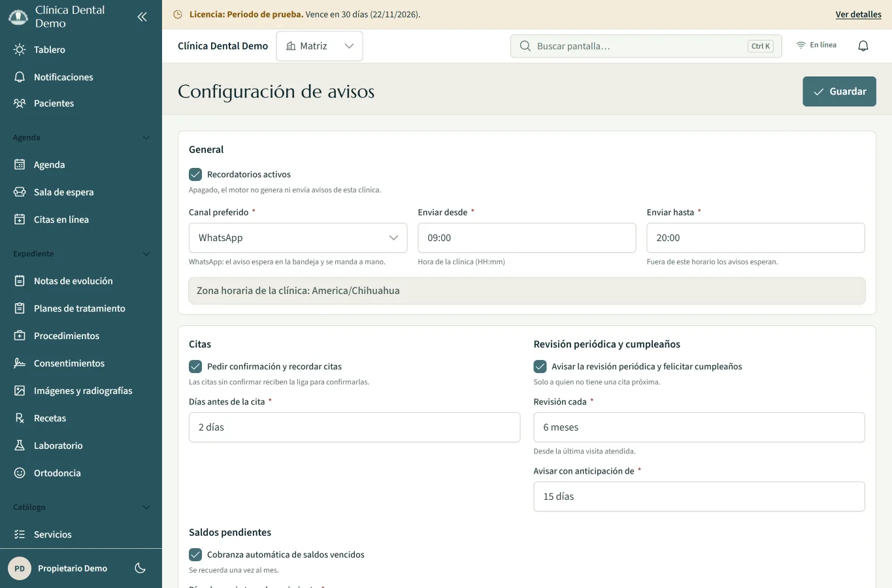The height and width of the screenshot is (588, 892).
Task: Click the Notas de evolución clipboard icon
Action: click(x=20, y=281)
